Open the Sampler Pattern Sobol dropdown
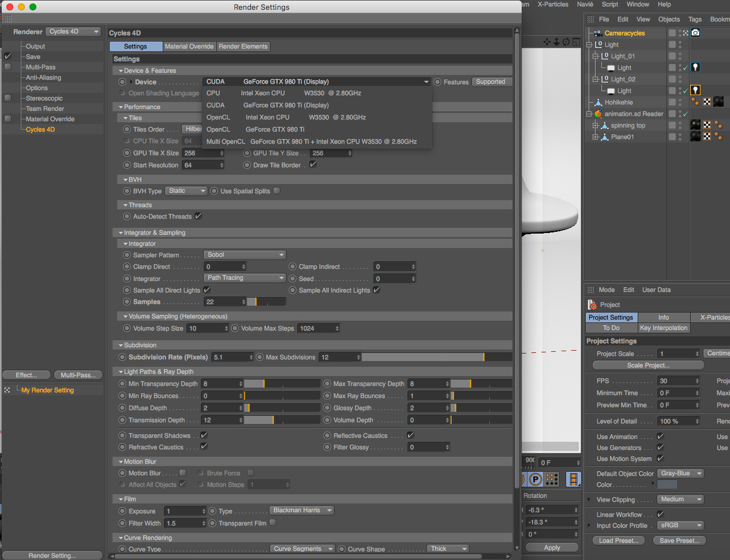Image resolution: width=730 pixels, height=560 pixels. [245, 255]
